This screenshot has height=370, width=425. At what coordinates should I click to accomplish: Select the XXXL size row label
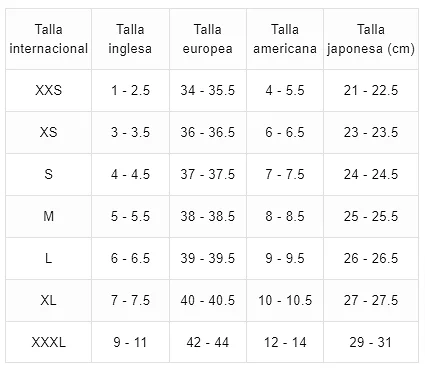pos(49,342)
